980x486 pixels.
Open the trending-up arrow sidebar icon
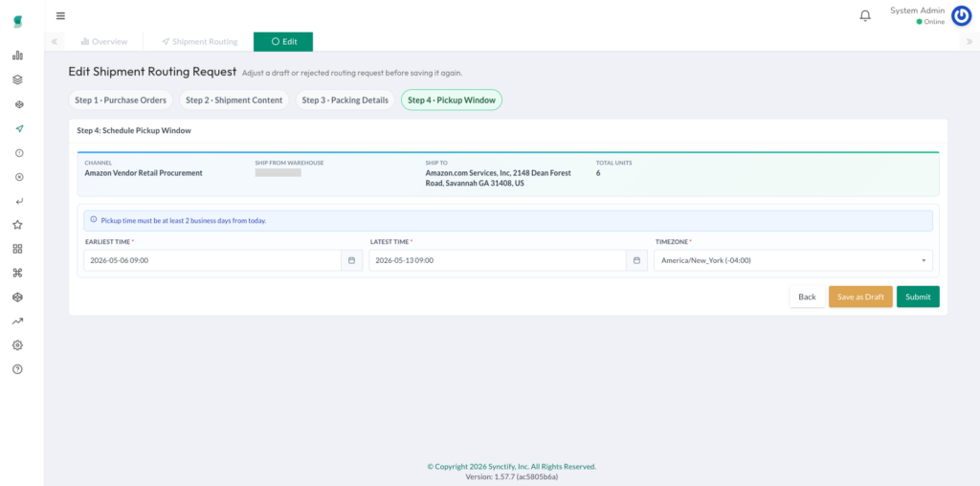[x=17, y=321]
